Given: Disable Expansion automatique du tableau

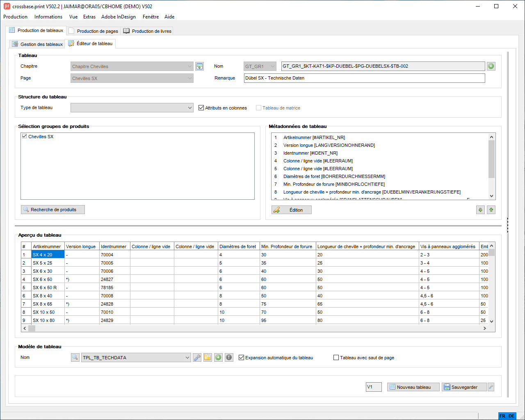Looking at the screenshot, I should tap(241, 358).
